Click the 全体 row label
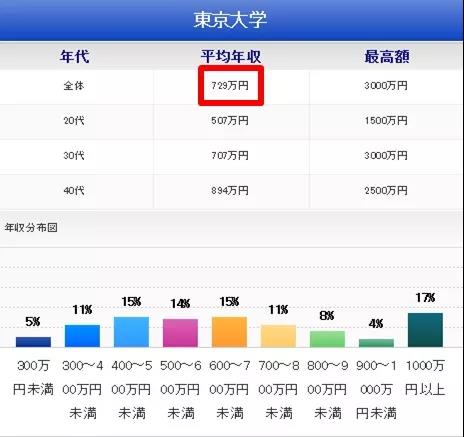The image size is (464, 437). pyautogui.click(x=74, y=86)
